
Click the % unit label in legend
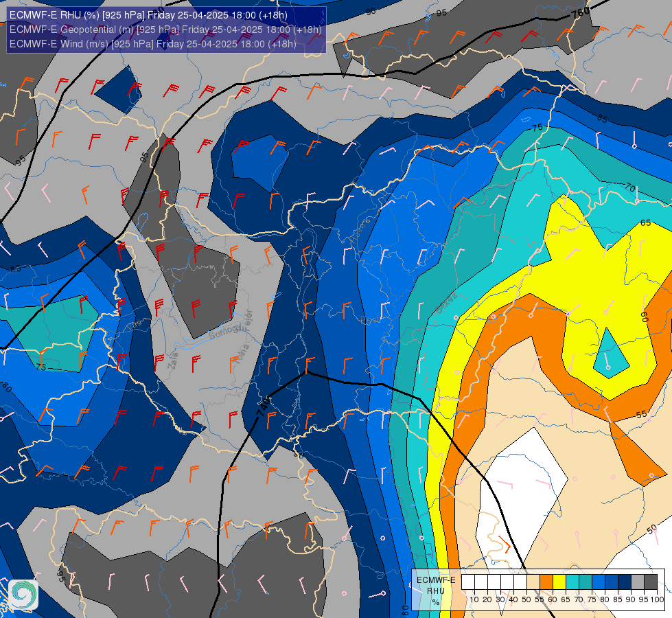click(x=436, y=602)
